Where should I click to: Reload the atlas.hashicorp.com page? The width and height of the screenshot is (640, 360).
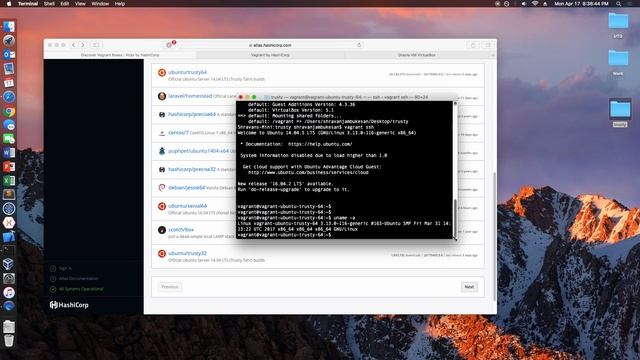(x=359, y=45)
